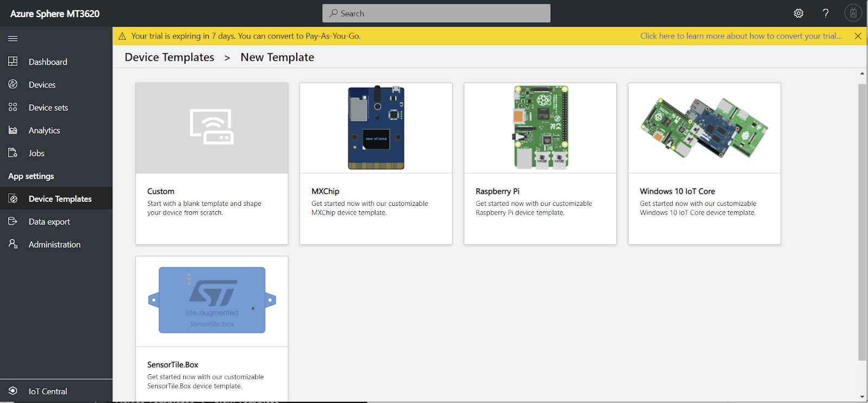Select Device Templates in the sidebar

coord(60,199)
